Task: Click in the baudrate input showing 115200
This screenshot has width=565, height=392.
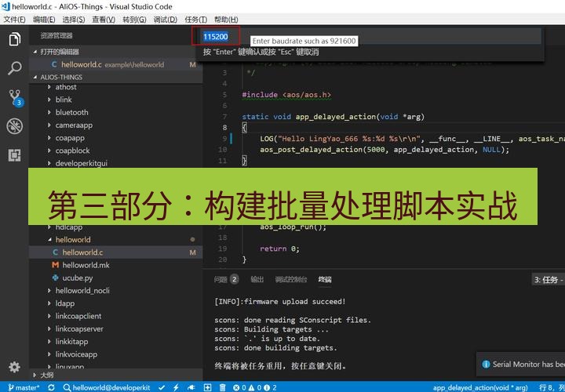Action: click(369, 36)
